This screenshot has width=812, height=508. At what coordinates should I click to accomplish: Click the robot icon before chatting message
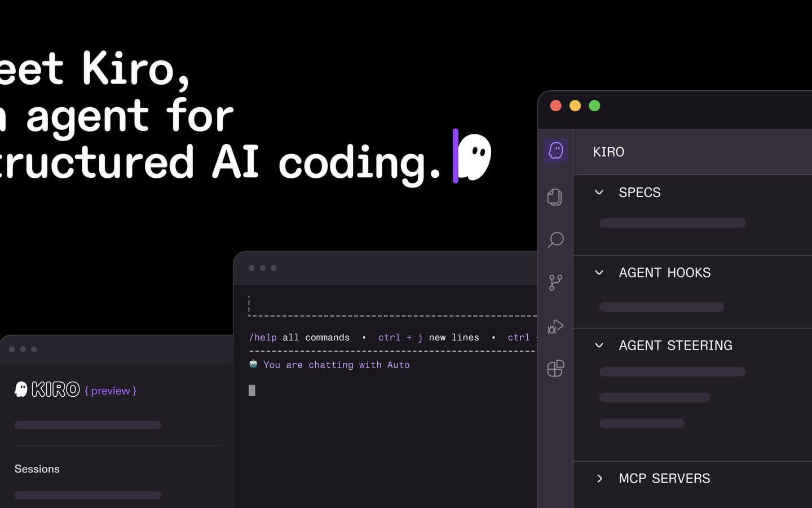click(x=253, y=364)
